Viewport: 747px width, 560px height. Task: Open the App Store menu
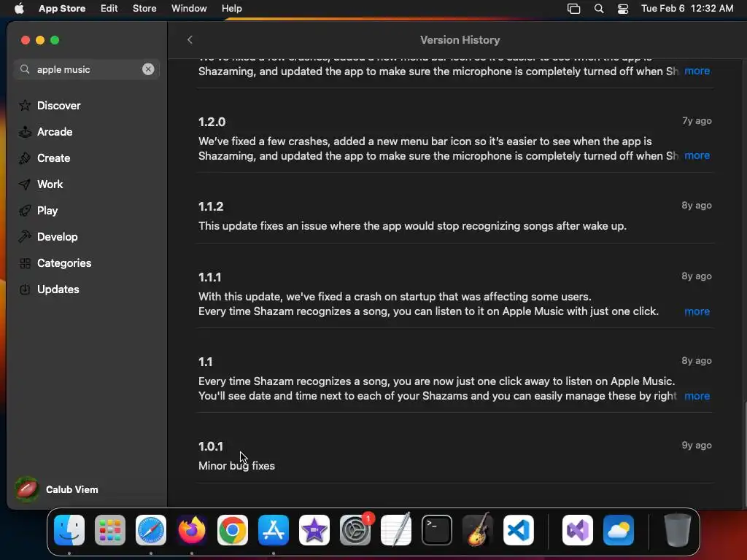[62, 9]
